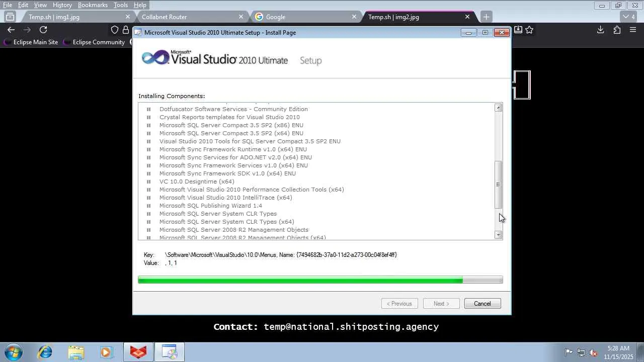Cancel the Visual Studio setup

482,304
